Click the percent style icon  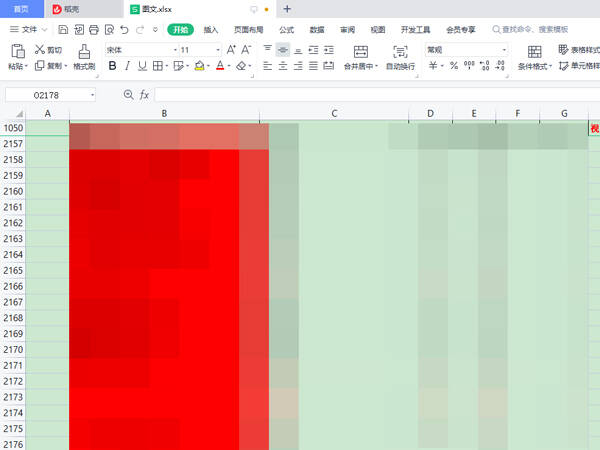coord(454,65)
